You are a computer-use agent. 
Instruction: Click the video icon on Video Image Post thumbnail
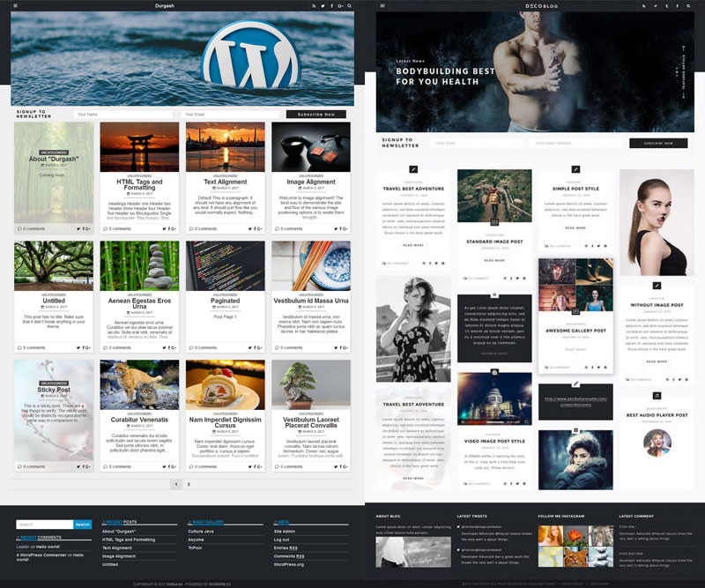(x=494, y=373)
